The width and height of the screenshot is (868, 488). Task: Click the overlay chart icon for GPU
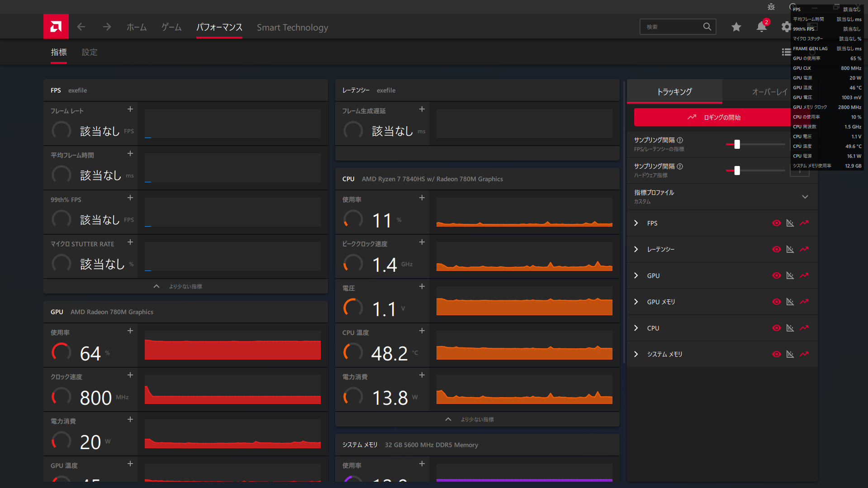[790, 275]
